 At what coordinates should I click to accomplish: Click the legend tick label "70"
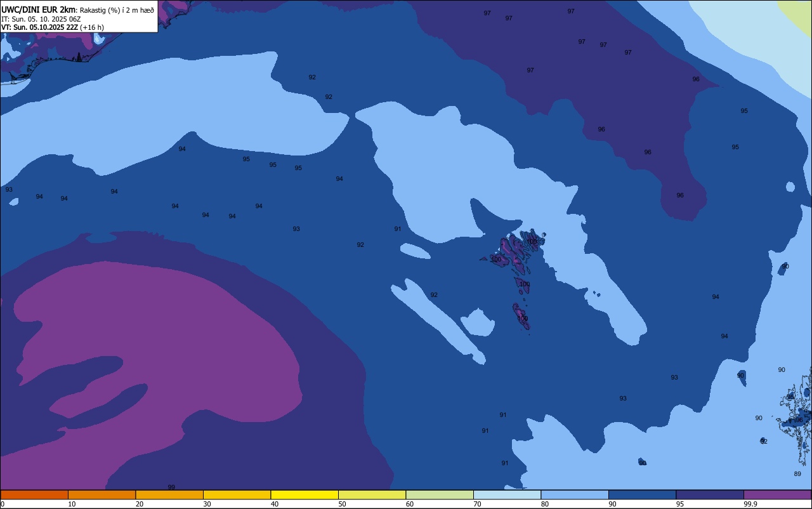point(477,504)
